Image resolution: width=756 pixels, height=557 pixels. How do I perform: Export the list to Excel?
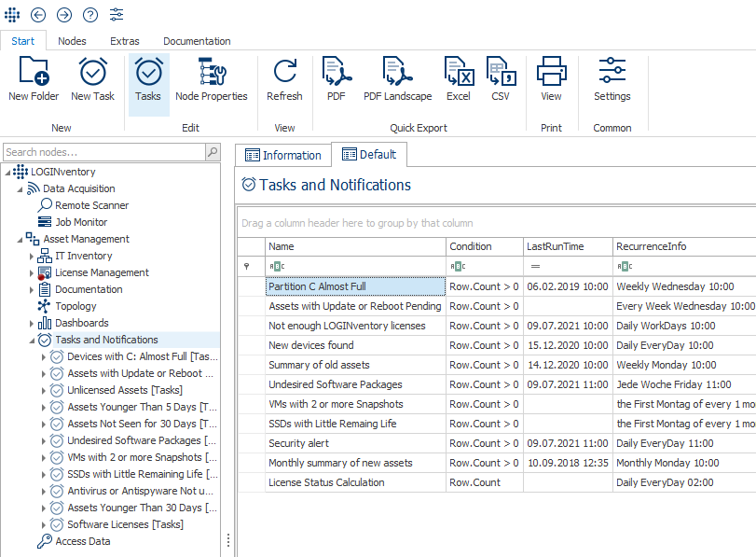[x=458, y=79]
